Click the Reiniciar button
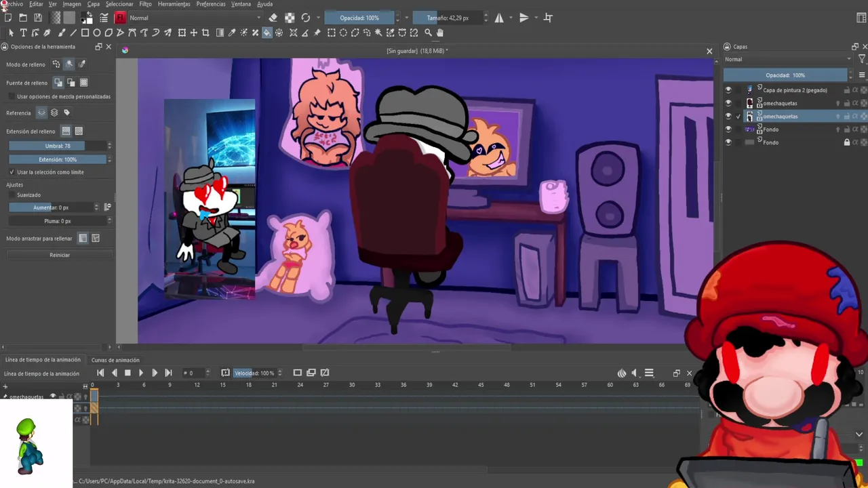868x488 pixels. [x=60, y=255]
